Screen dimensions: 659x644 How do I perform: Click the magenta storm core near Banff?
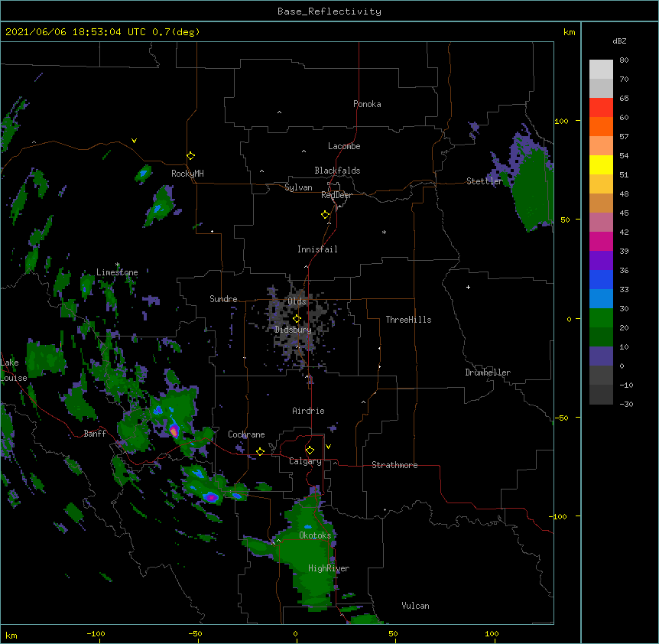click(174, 431)
